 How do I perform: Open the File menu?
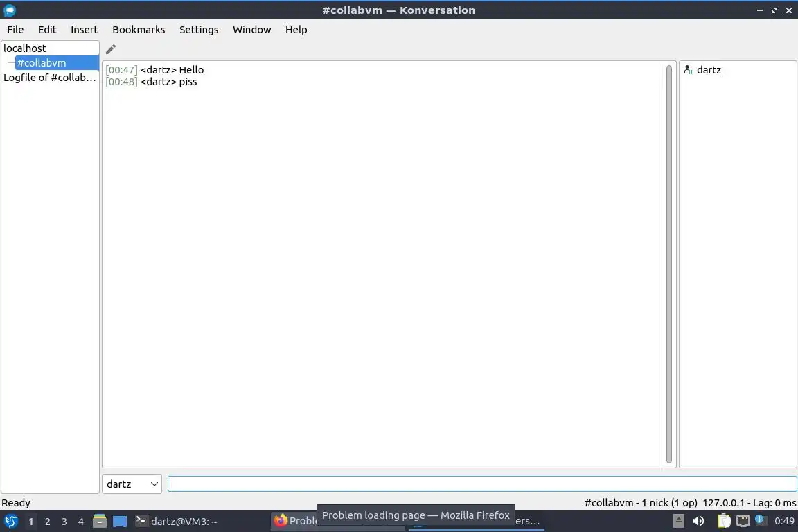15,30
